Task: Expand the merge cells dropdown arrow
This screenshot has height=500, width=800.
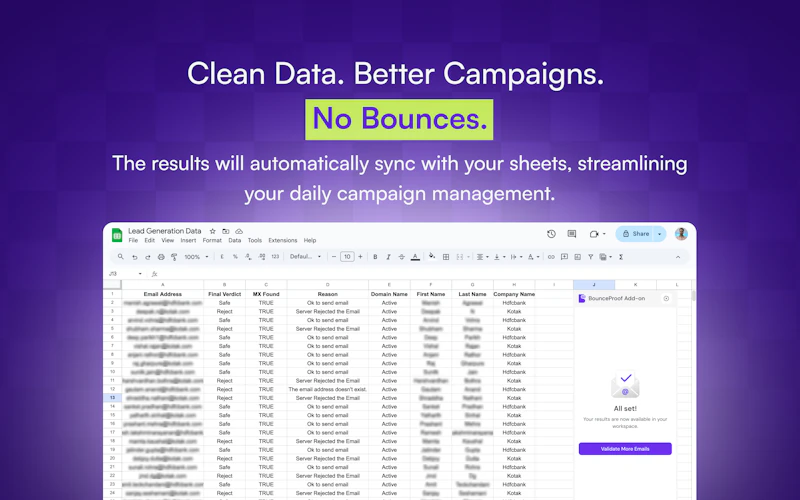Action: click(x=468, y=257)
